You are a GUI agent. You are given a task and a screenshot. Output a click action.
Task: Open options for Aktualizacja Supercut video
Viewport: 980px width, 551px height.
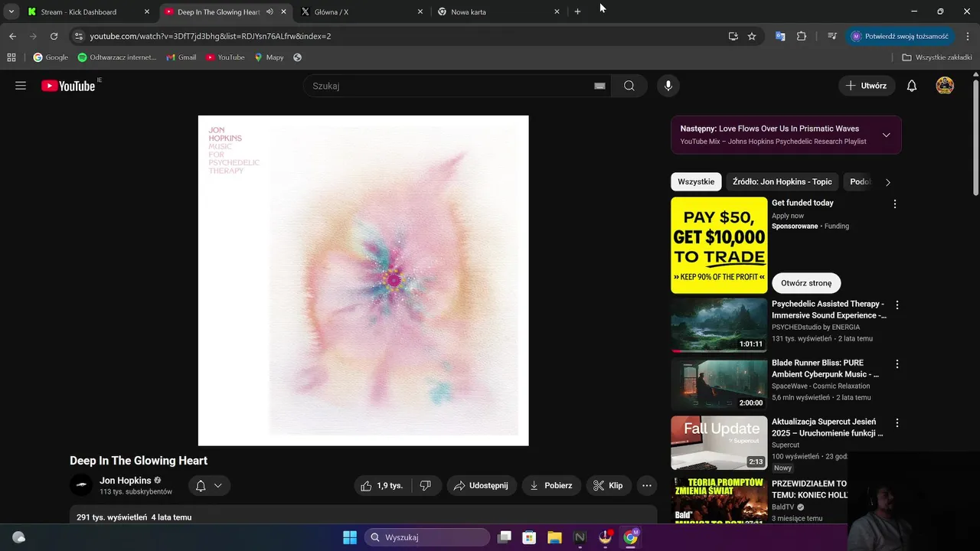(x=897, y=422)
